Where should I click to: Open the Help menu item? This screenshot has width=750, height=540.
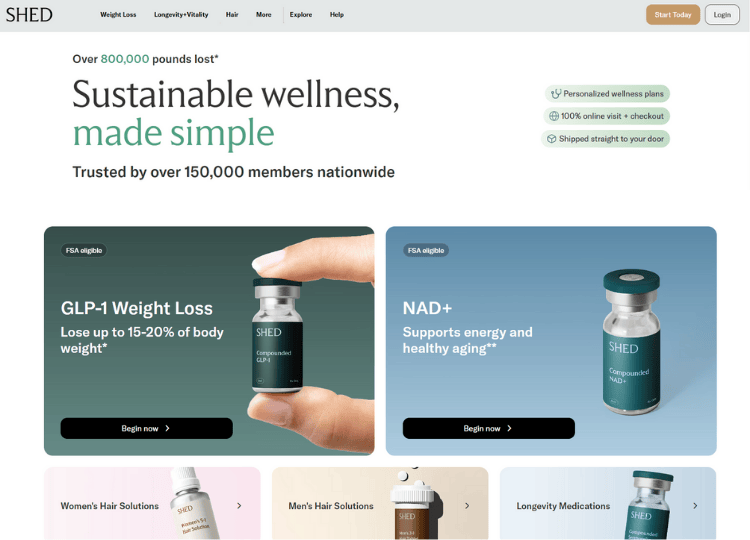coord(337,15)
